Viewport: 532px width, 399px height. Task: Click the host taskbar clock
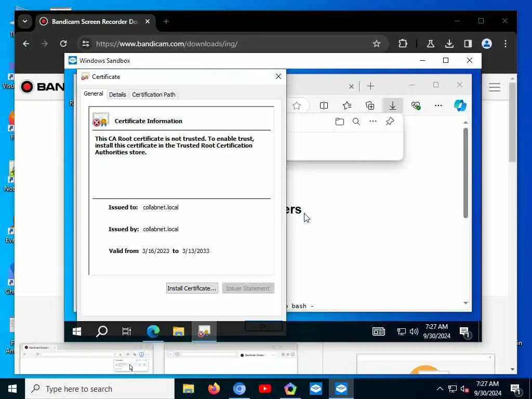[487, 389]
